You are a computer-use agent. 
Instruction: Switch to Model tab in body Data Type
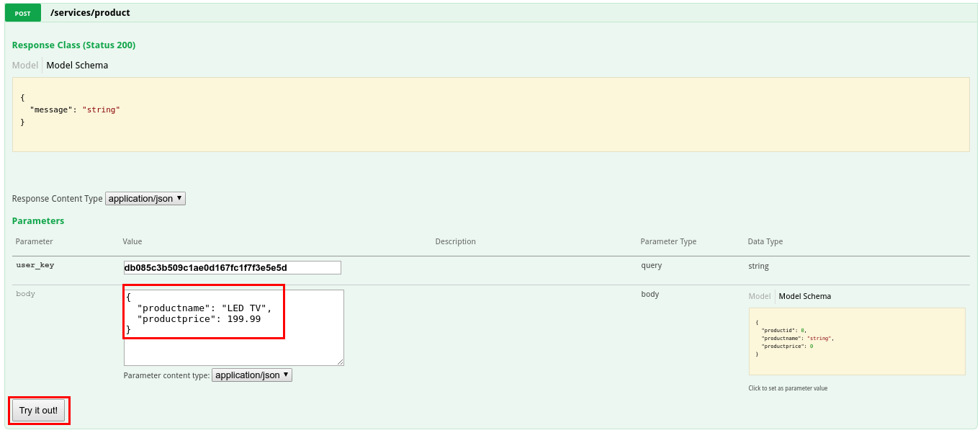tap(760, 297)
